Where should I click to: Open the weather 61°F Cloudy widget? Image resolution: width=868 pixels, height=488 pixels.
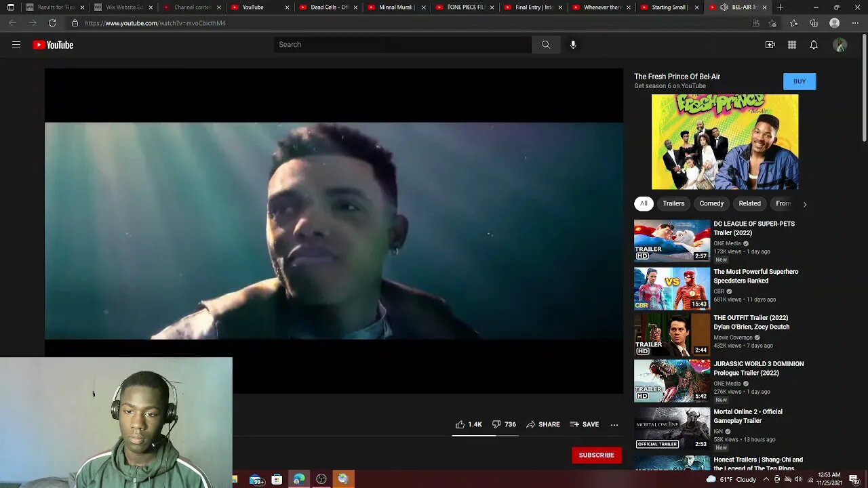point(731,480)
